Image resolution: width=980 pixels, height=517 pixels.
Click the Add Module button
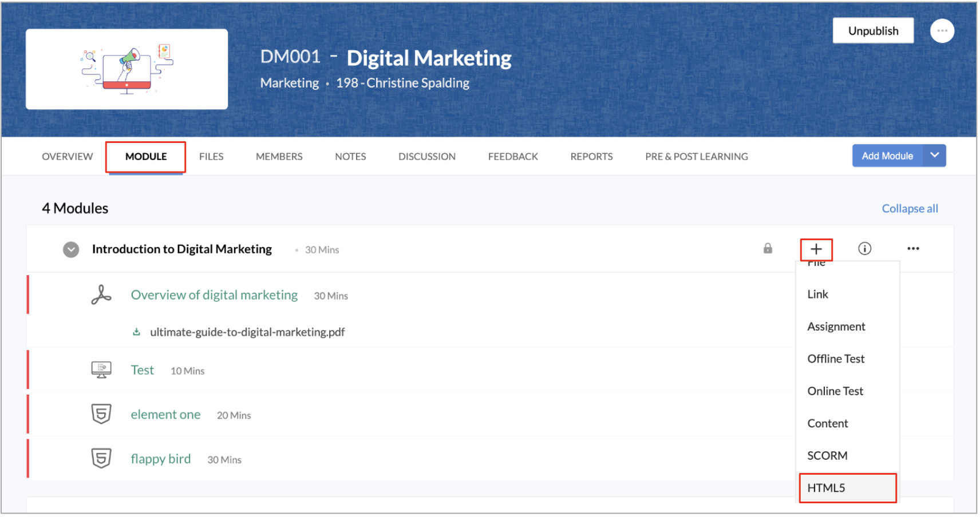[887, 156]
